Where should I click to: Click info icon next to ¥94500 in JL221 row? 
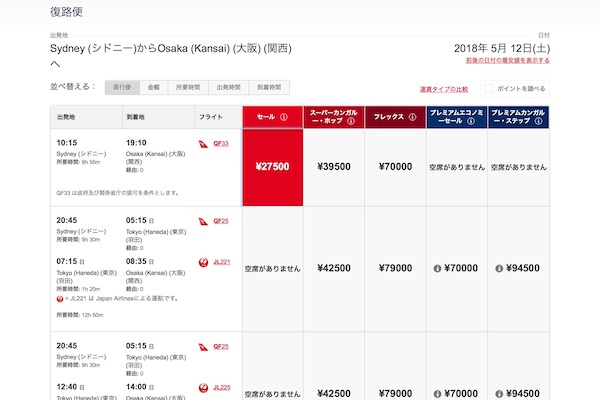[499, 269]
